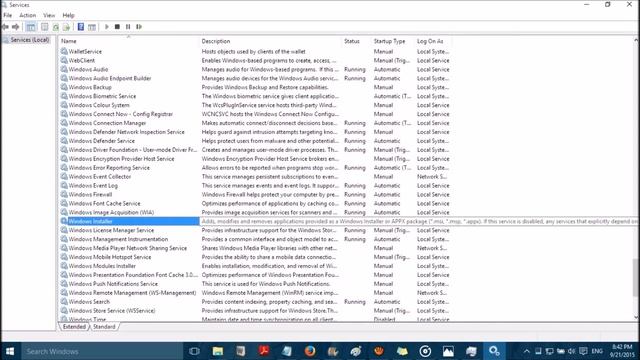Image resolution: width=640 pixels, height=360 pixels.
Task: Open Task View on the taskbar
Action: (x=194, y=351)
